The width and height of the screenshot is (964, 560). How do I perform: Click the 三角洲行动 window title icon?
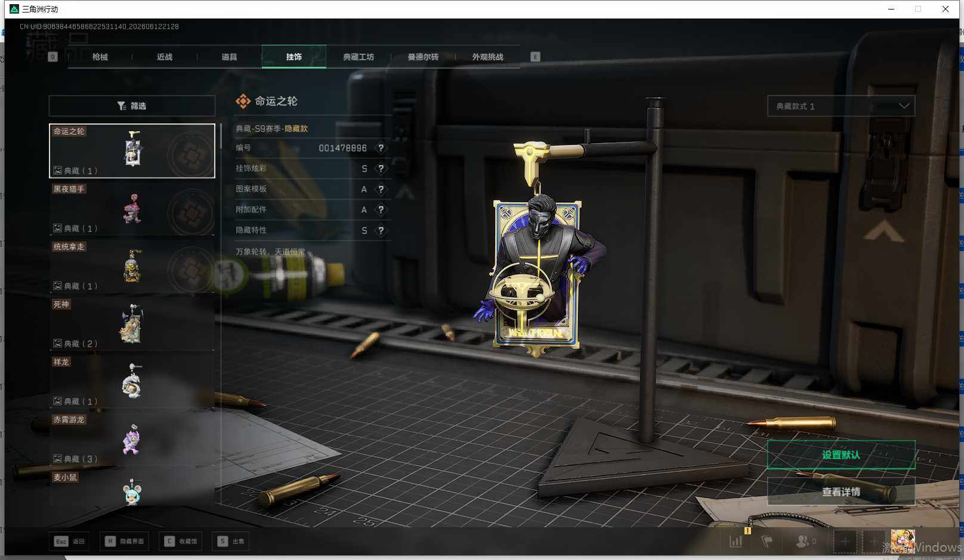(14, 9)
